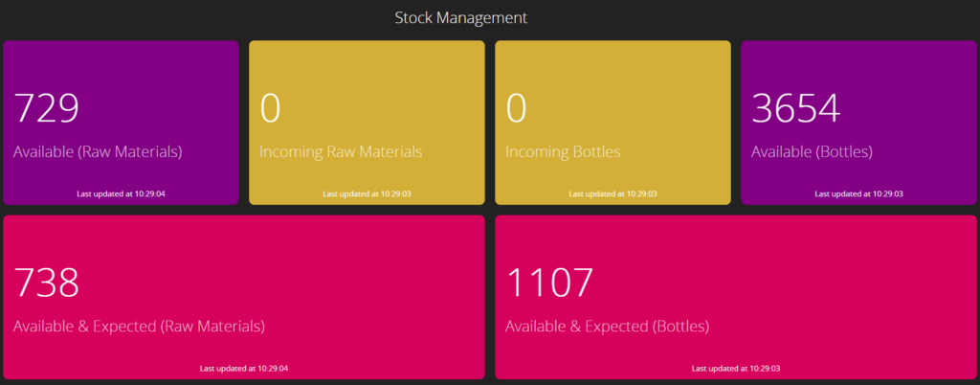
Task: Click the Available (Raw Materials) text label
Action: [98, 152]
